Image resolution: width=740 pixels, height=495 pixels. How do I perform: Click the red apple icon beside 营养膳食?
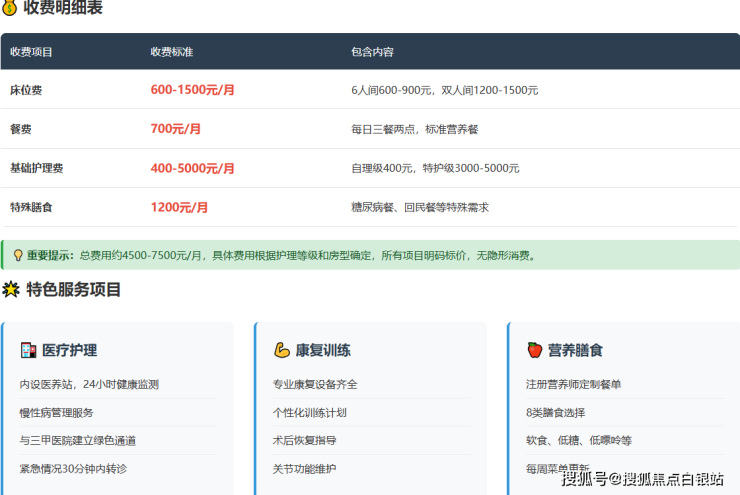pyautogui.click(x=534, y=350)
